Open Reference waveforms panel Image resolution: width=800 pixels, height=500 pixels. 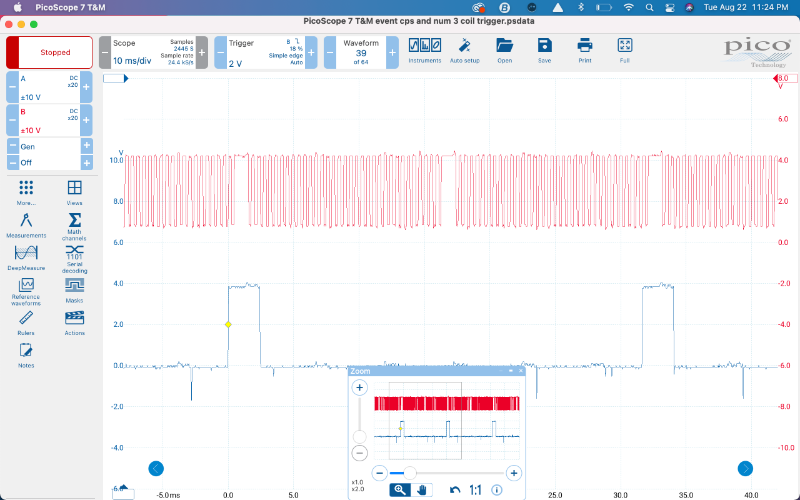click(27, 289)
